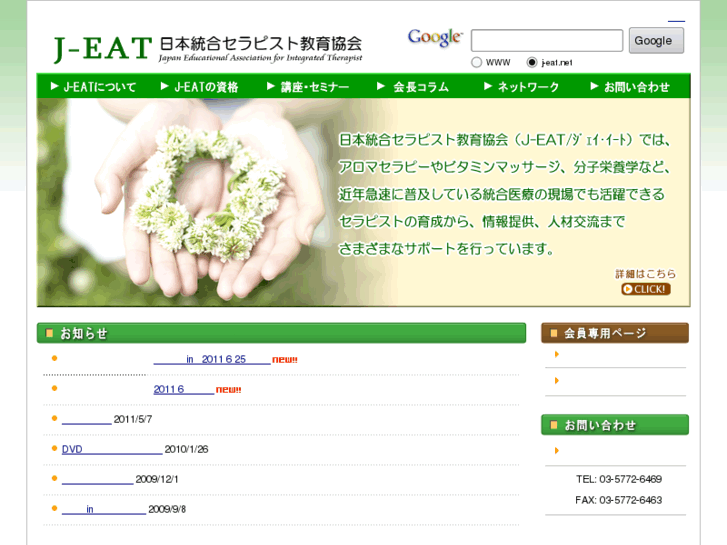This screenshot has height=545, width=727.
Task: Click the small blue link at top right corner
Action: [676, 21]
